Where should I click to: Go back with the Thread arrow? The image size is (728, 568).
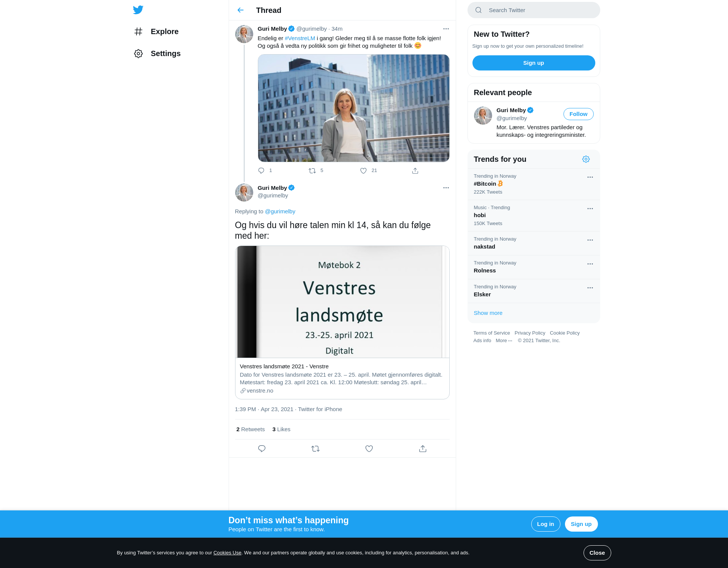pos(240,10)
